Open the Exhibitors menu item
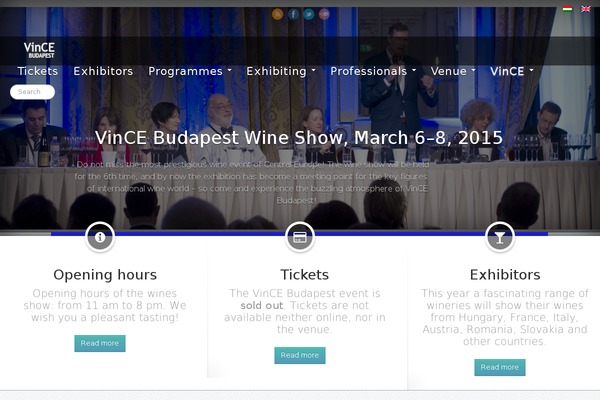 click(103, 71)
